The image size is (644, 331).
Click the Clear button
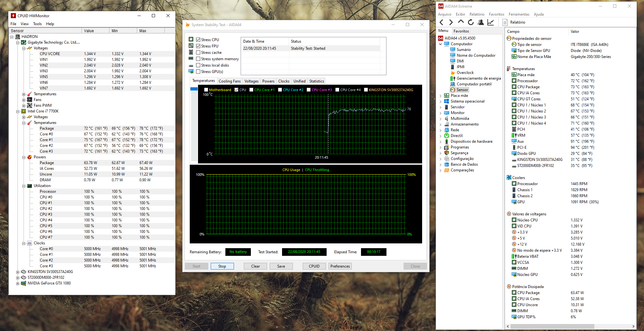255,266
